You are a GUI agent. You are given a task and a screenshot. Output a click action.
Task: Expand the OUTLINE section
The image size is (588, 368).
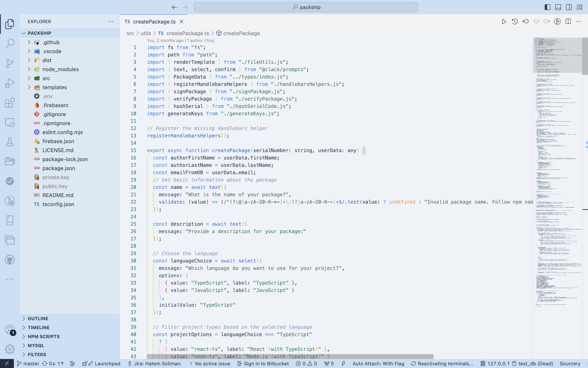pyautogui.click(x=70, y=319)
